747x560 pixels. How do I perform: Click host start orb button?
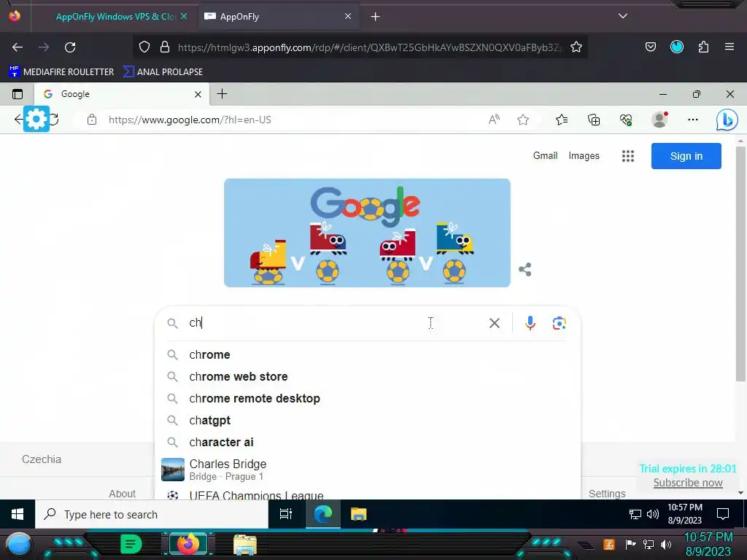(19, 544)
